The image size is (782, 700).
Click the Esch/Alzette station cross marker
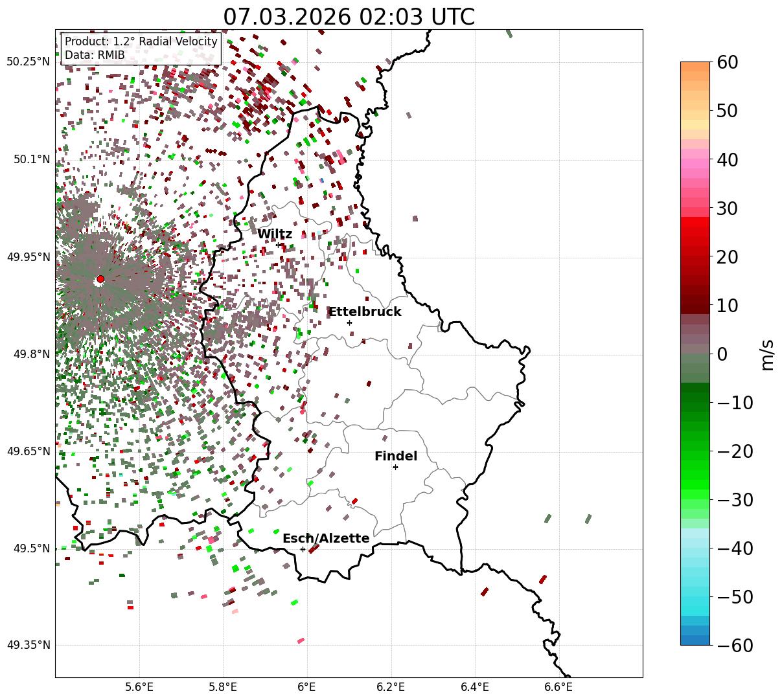303,549
